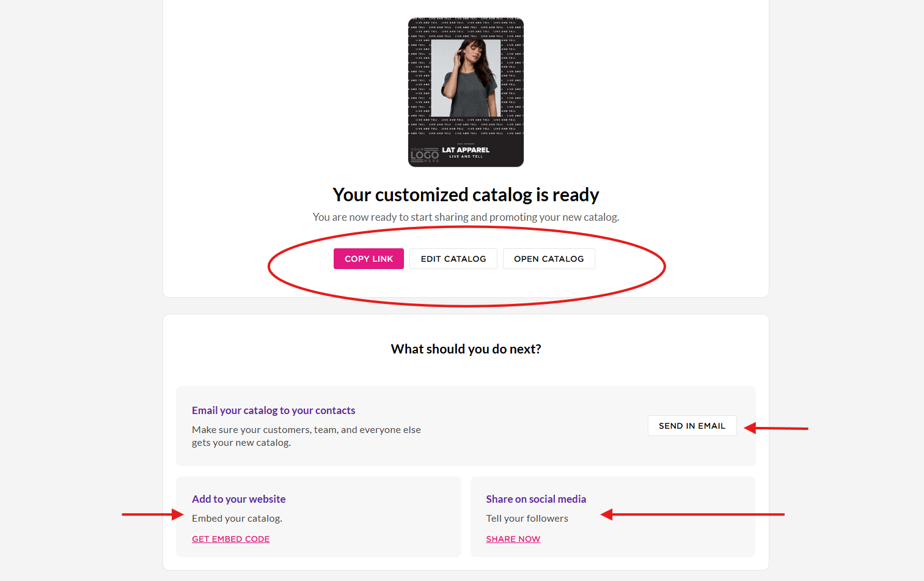Click the 'Your customized catalog is ready' title

(x=466, y=194)
